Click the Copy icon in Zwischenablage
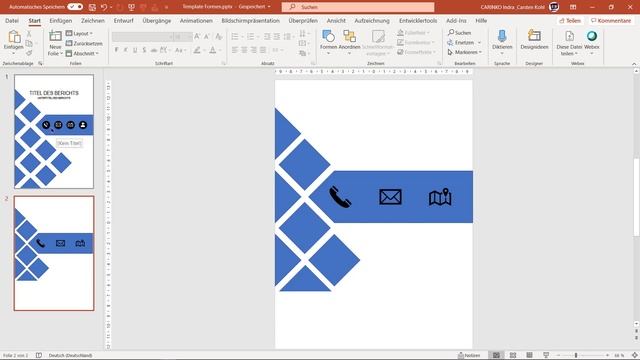640x360 pixels. [29, 43]
